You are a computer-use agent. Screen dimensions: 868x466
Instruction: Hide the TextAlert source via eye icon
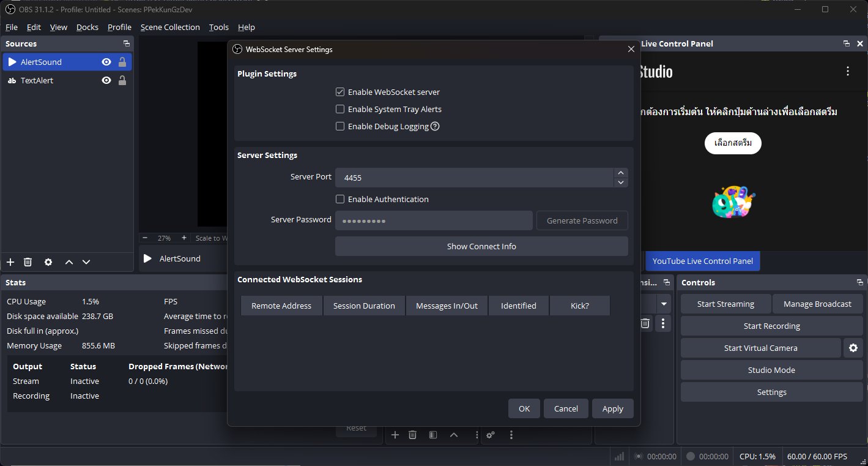[106, 80]
